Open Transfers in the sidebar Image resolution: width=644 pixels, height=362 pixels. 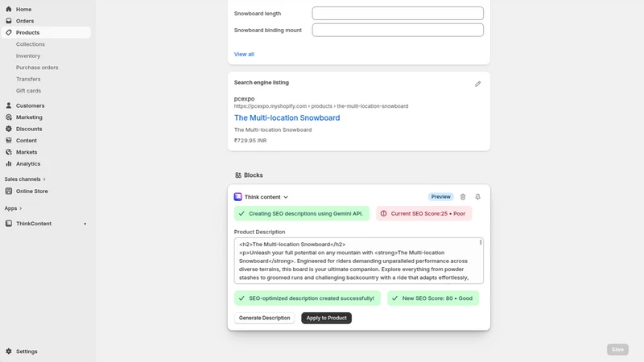28,79
